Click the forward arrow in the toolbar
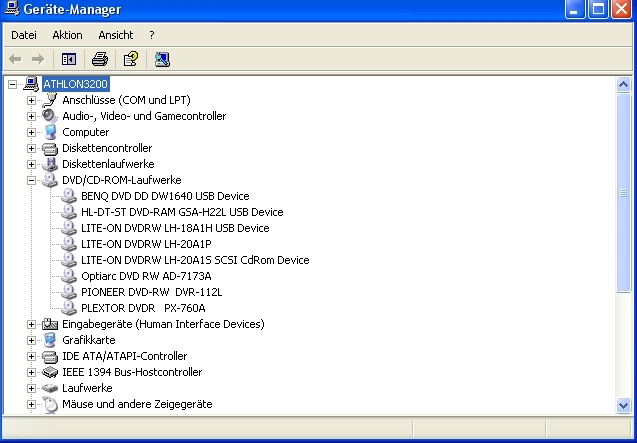This screenshot has width=637, height=443. point(38,60)
